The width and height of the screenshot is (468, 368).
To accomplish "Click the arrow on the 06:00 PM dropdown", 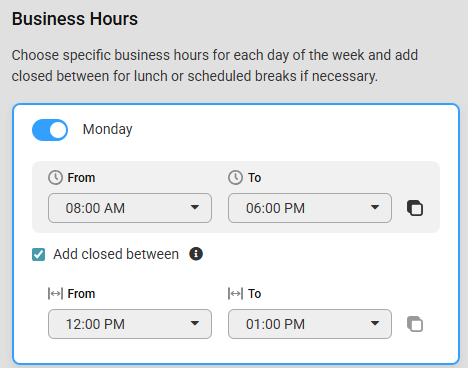I will tap(375, 207).
